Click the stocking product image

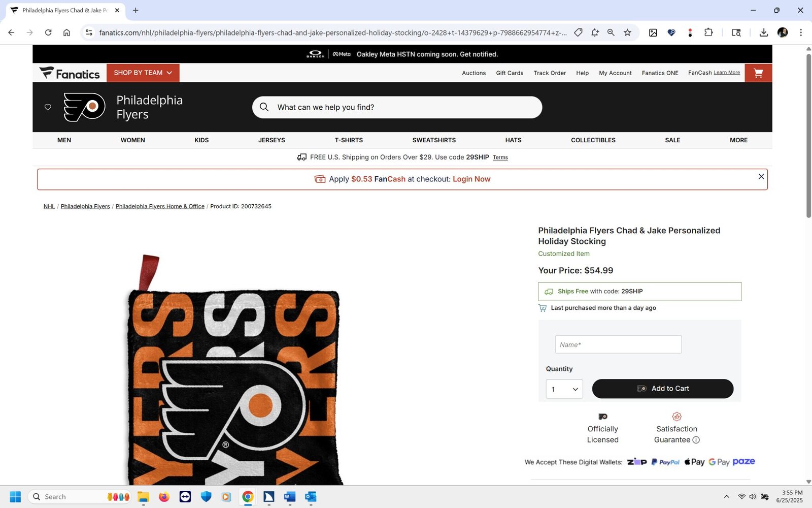point(233,370)
